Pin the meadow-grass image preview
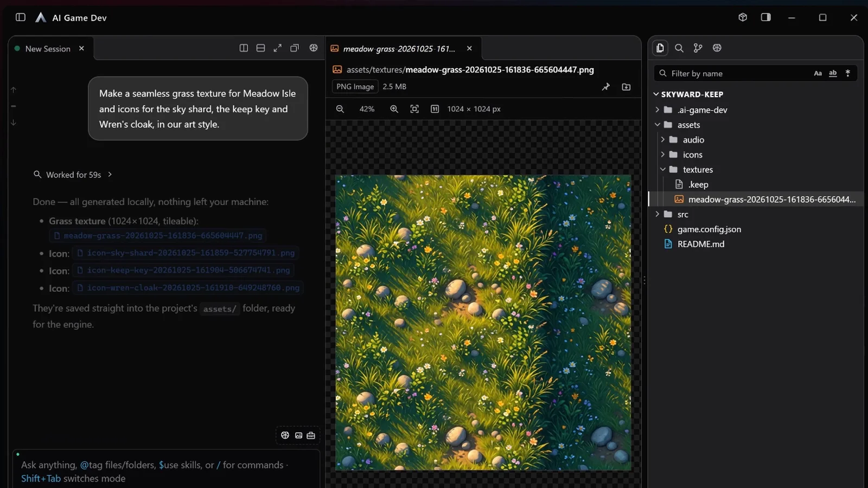Viewport: 868px width, 488px height. click(606, 87)
